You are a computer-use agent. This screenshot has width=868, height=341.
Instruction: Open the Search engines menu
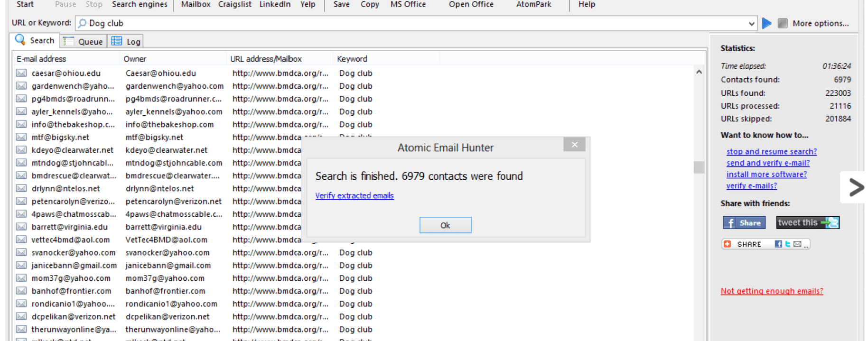click(140, 4)
